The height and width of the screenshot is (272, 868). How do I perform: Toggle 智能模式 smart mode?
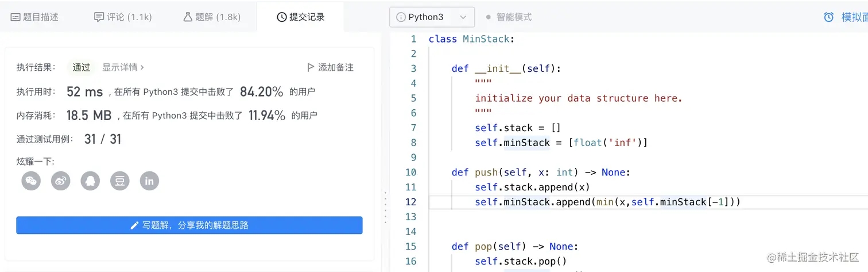pyautogui.click(x=509, y=17)
